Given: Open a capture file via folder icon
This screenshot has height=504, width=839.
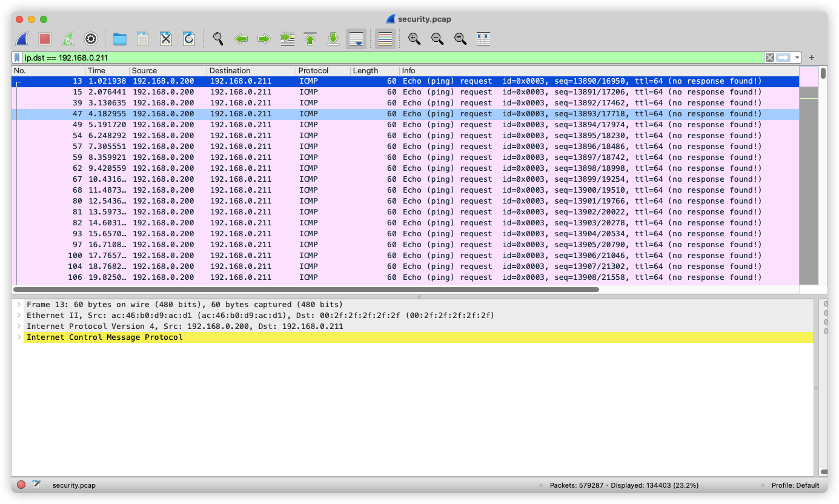Looking at the screenshot, I should [120, 39].
